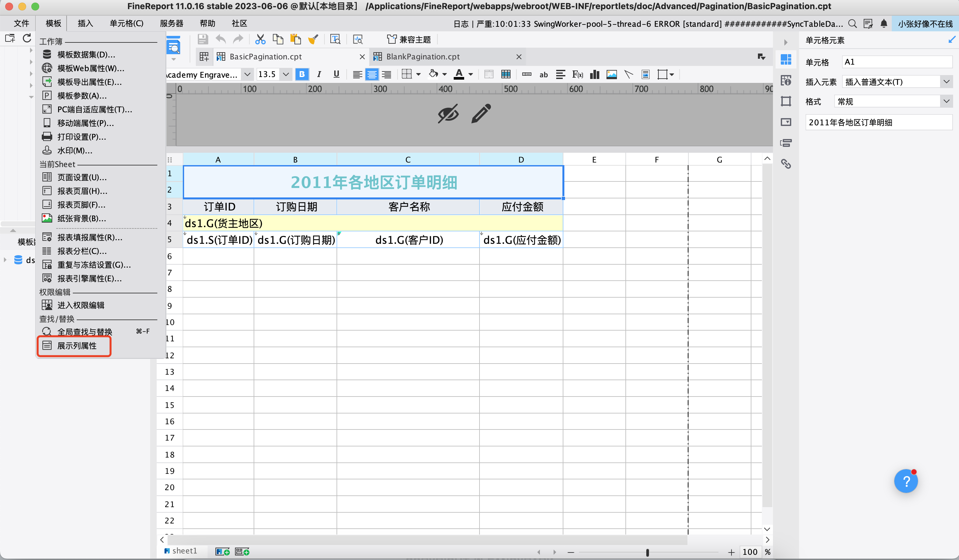
Task: Open the 格式 常规 dropdown
Action: tap(946, 101)
